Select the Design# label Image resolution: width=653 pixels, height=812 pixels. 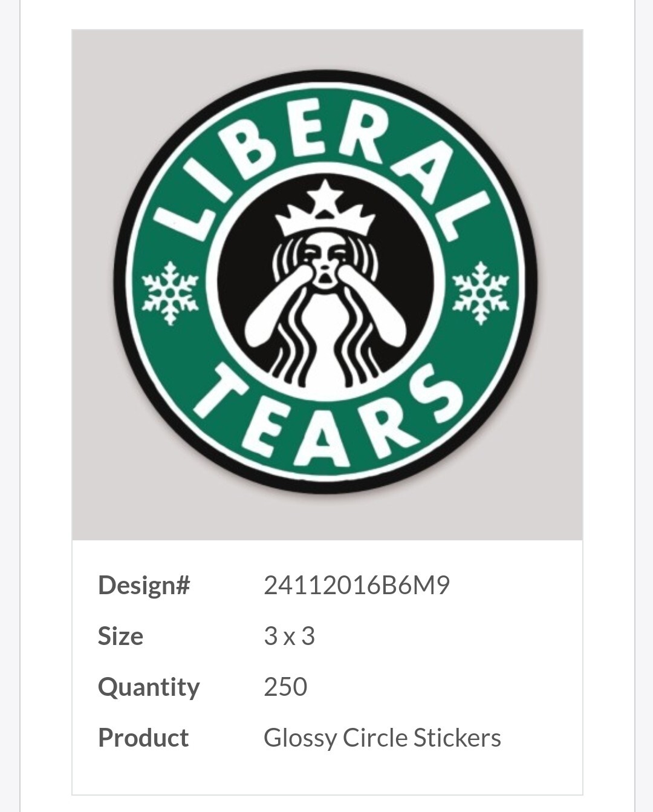(x=144, y=586)
